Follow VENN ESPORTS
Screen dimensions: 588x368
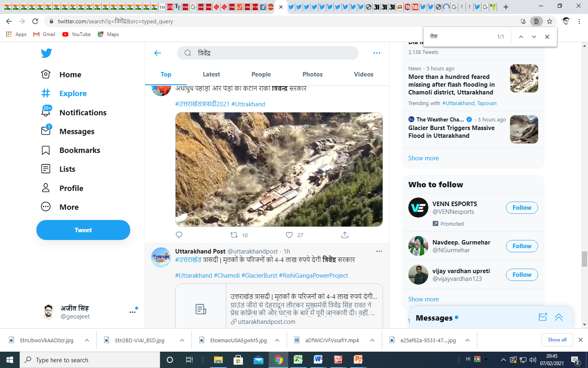coord(522,208)
